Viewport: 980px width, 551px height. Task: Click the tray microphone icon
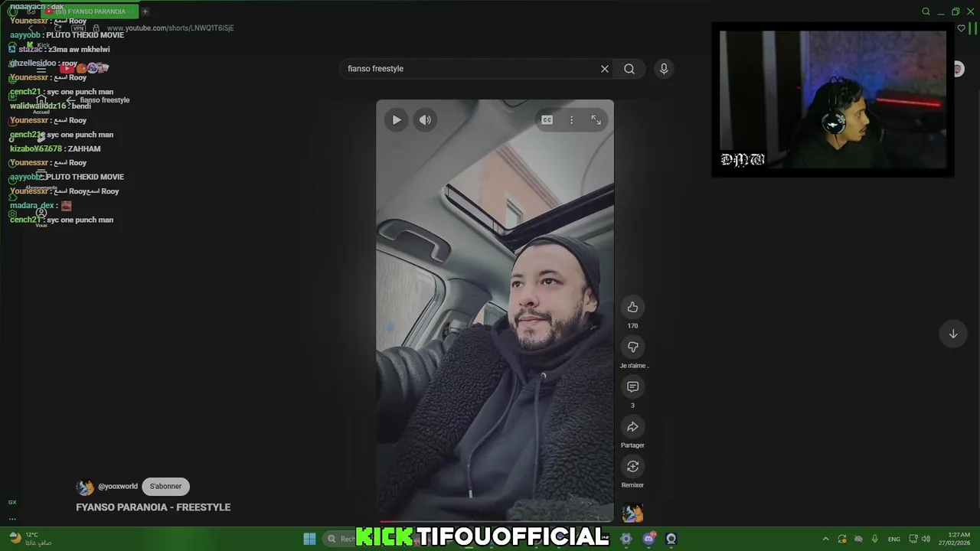(x=874, y=539)
